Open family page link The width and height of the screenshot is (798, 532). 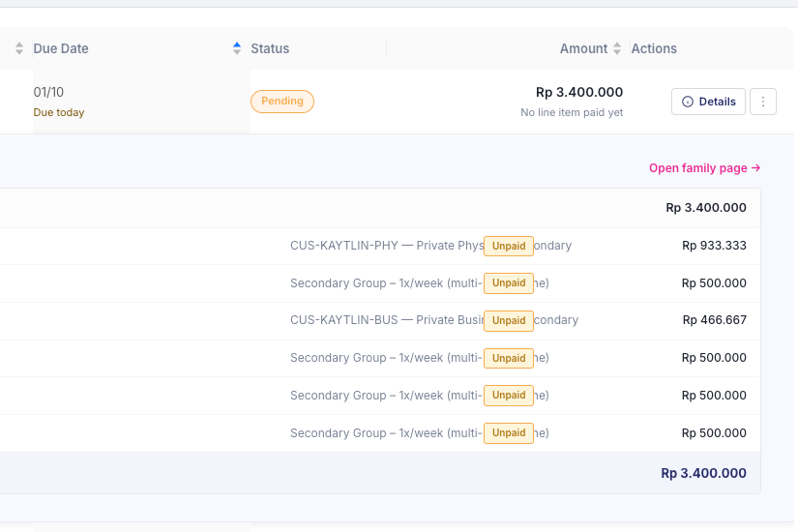coord(705,168)
